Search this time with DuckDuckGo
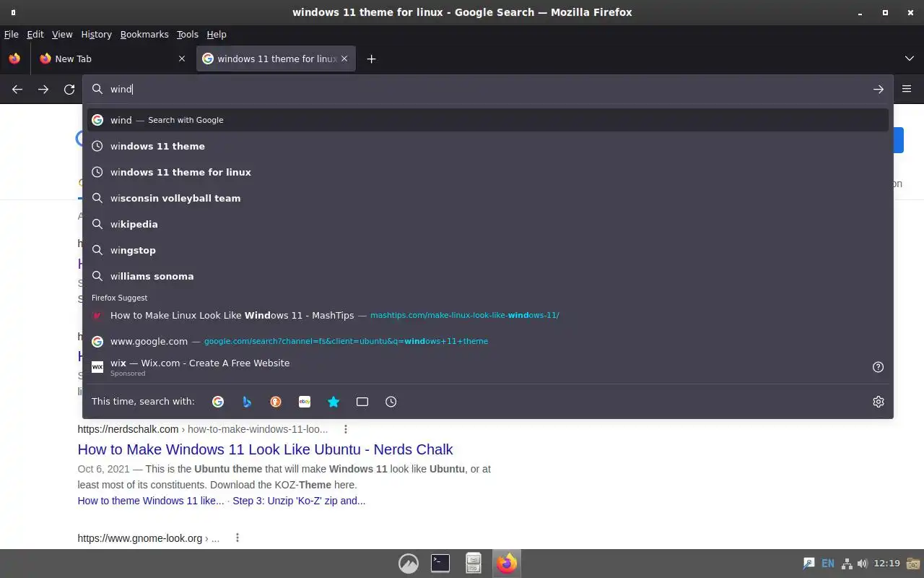924x578 pixels. (x=276, y=402)
